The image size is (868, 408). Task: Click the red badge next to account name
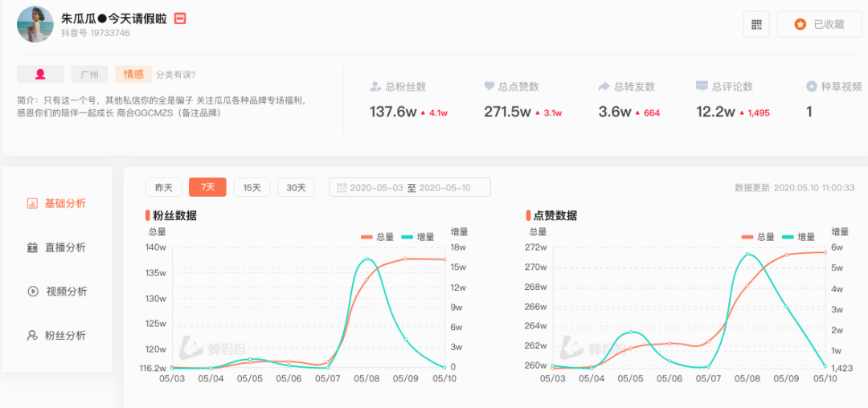pyautogui.click(x=180, y=18)
